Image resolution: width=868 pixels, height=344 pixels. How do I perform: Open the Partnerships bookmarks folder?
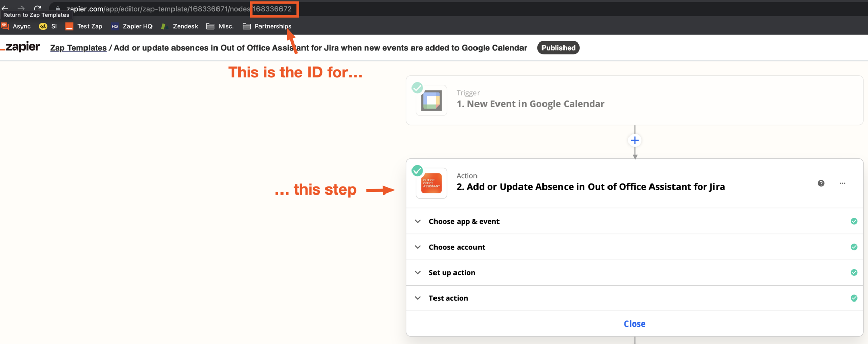pyautogui.click(x=267, y=26)
